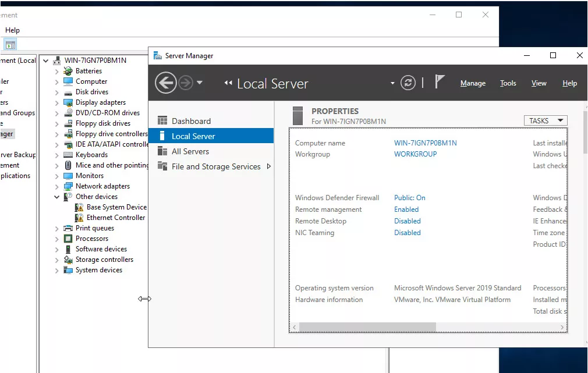Click the Refresh icon in Server Manager
The image size is (588, 373).
pos(408,83)
